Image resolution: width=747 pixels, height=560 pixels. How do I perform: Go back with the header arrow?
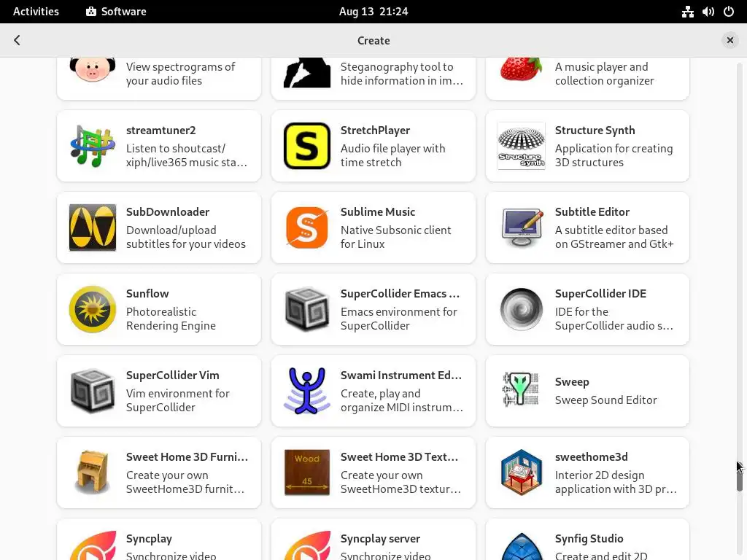18,40
